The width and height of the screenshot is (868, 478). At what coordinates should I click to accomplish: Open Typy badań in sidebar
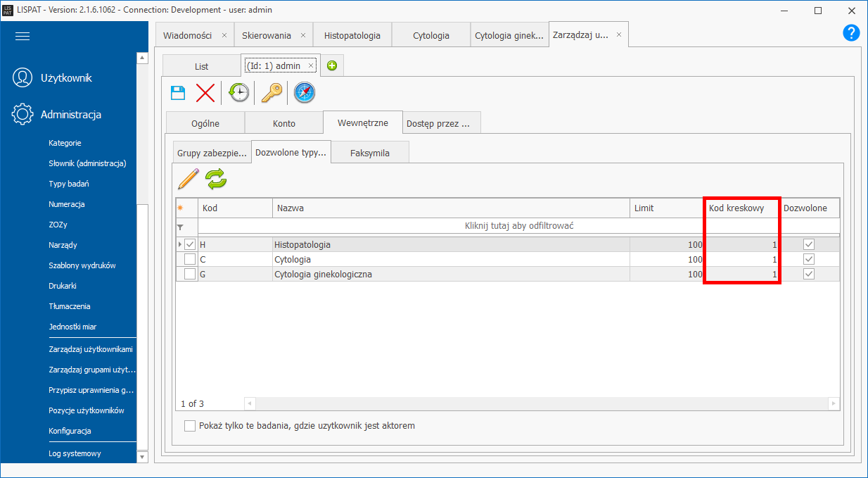click(x=68, y=184)
